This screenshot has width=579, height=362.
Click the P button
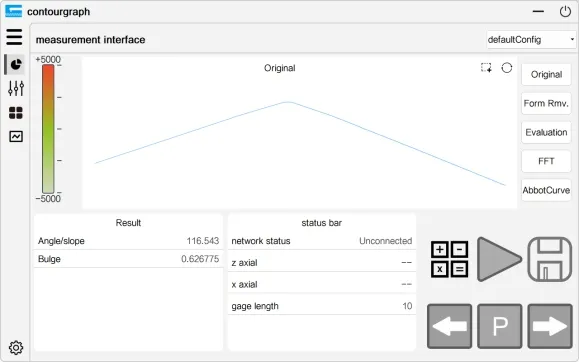[x=500, y=326]
